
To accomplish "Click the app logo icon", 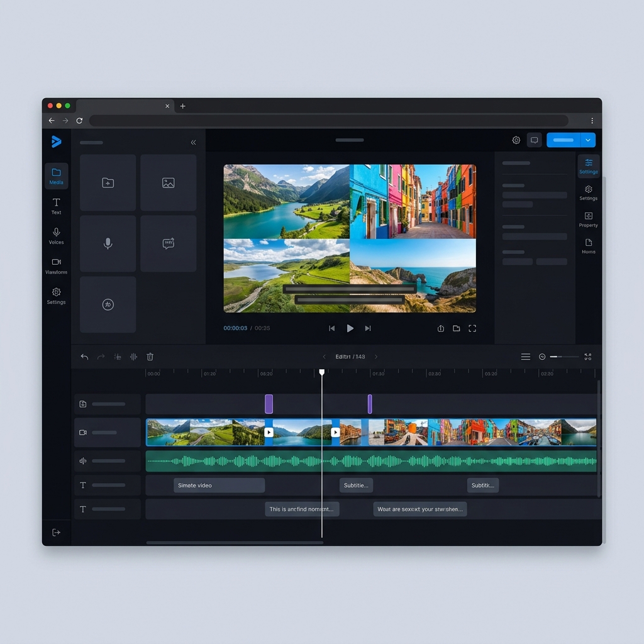I will (x=56, y=142).
